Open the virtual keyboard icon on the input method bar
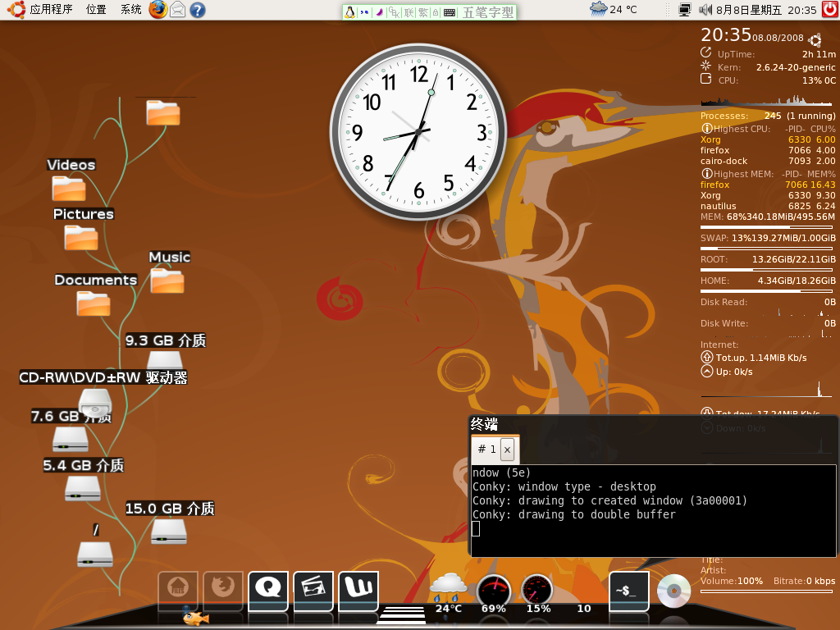This screenshot has width=840, height=630. click(450, 13)
